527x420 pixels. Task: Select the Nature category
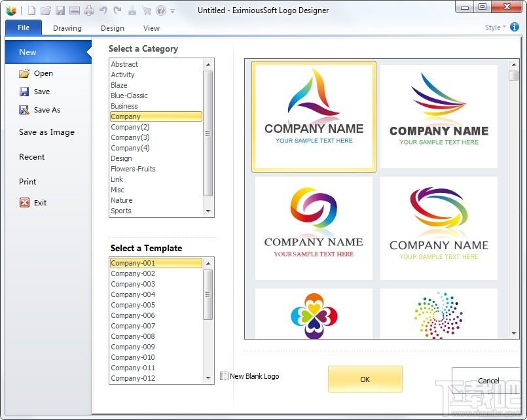(x=156, y=200)
